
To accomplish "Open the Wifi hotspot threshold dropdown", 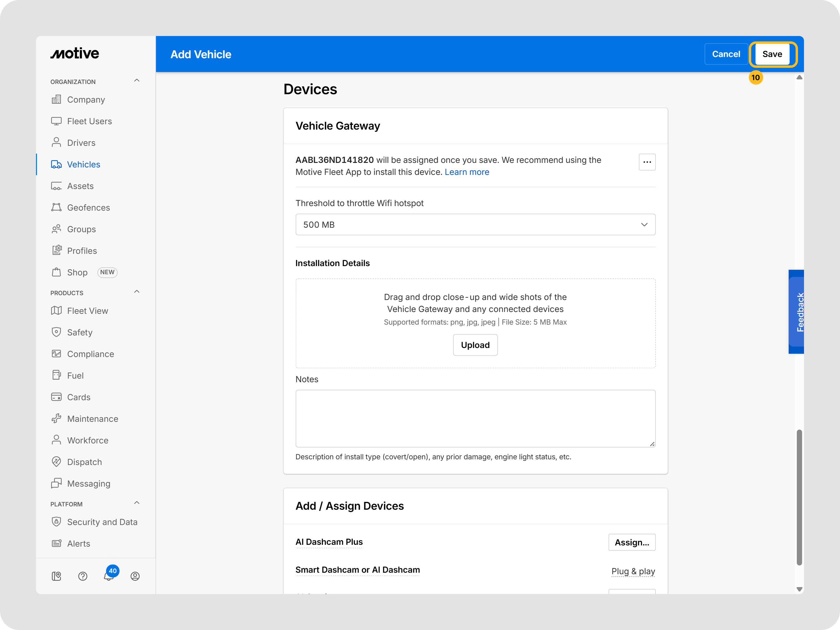I will pyautogui.click(x=475, y=224).
